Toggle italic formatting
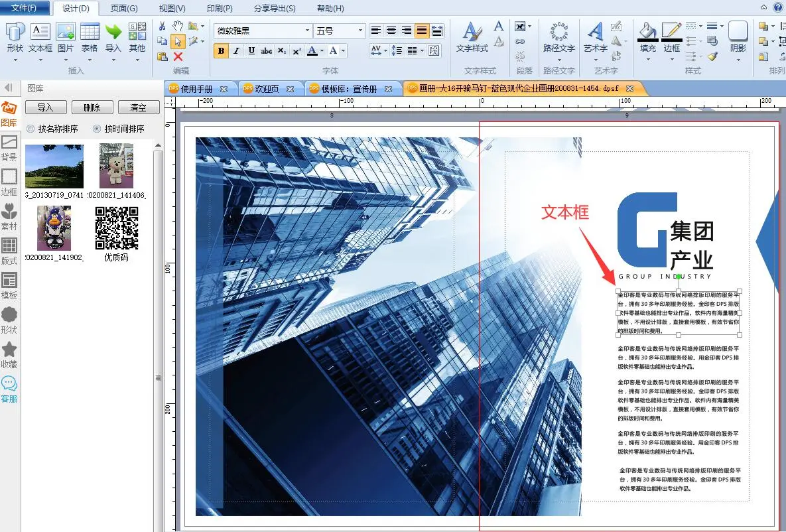Screen dimensions: 786x532 (x=236, y=50)
